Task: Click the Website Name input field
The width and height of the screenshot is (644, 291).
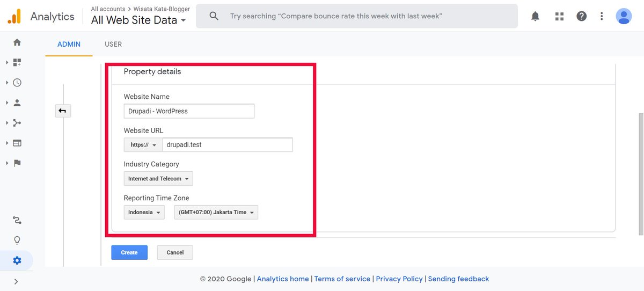Action: click(189, 111)
